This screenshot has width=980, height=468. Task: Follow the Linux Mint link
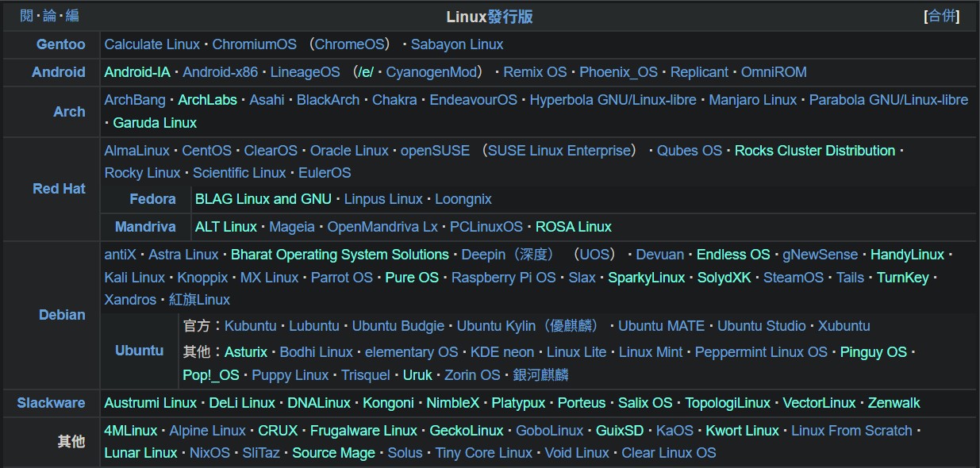(651, 352)
